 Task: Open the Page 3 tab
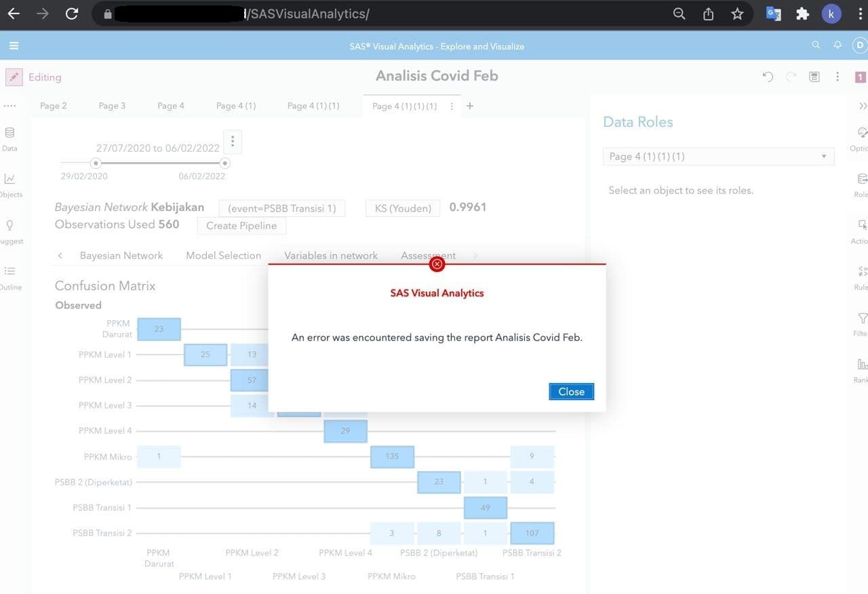(x=111, y=106)
